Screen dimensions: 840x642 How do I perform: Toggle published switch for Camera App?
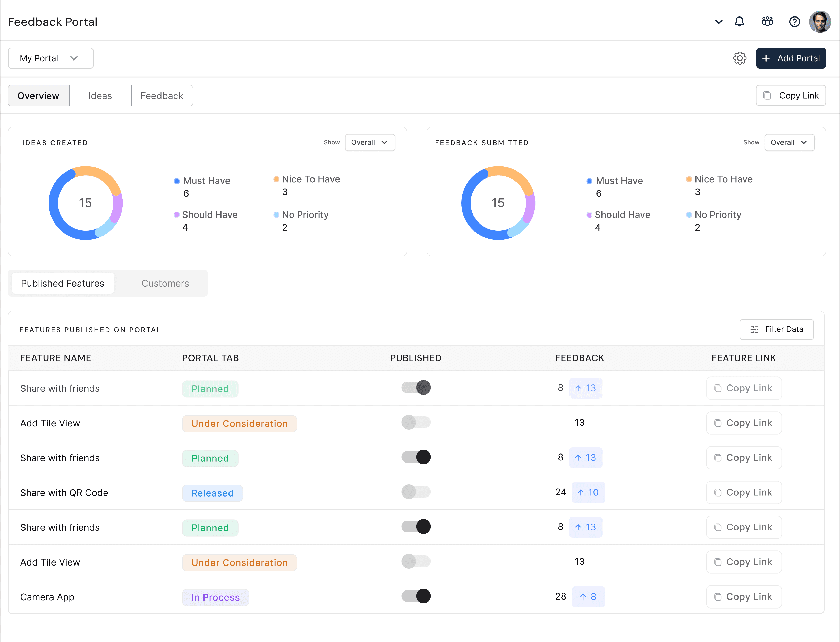(x=416, y=596)
